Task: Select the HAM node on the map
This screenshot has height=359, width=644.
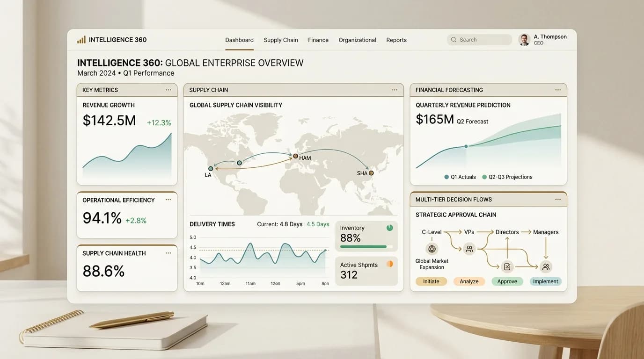Action: point(295,157)
